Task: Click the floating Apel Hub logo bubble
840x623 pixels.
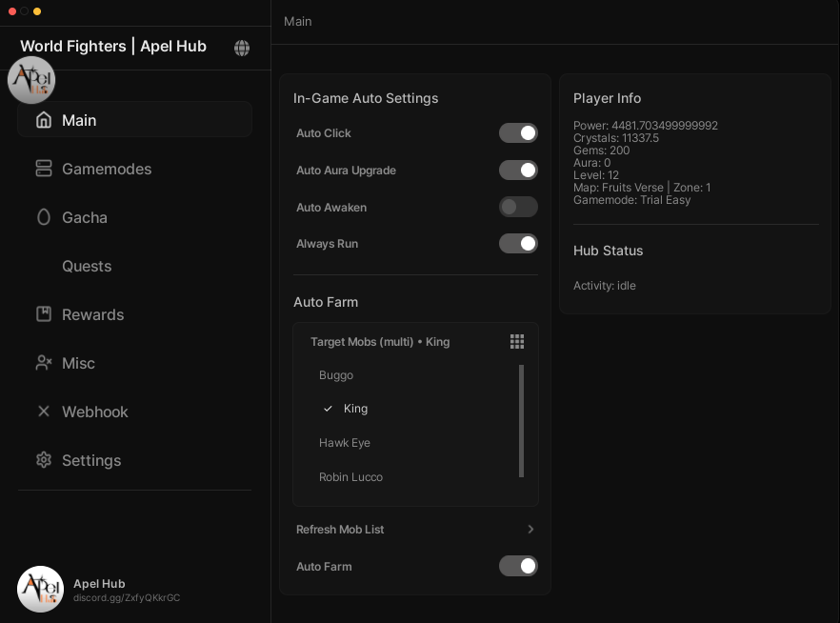Action: click(x=31, y=80)
